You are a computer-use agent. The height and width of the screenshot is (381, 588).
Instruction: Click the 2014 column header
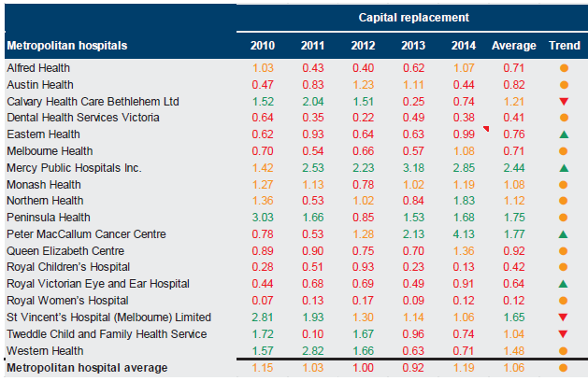[464, 46]
